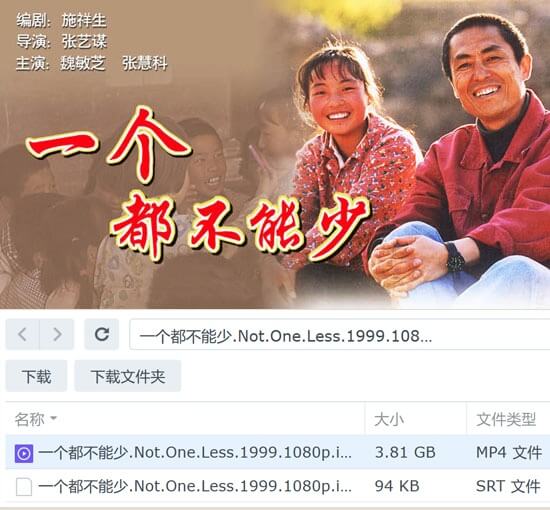This screenshot has width=550, height=510.
Task: Click the folder path address field
Action: click(x=340, y=334)
